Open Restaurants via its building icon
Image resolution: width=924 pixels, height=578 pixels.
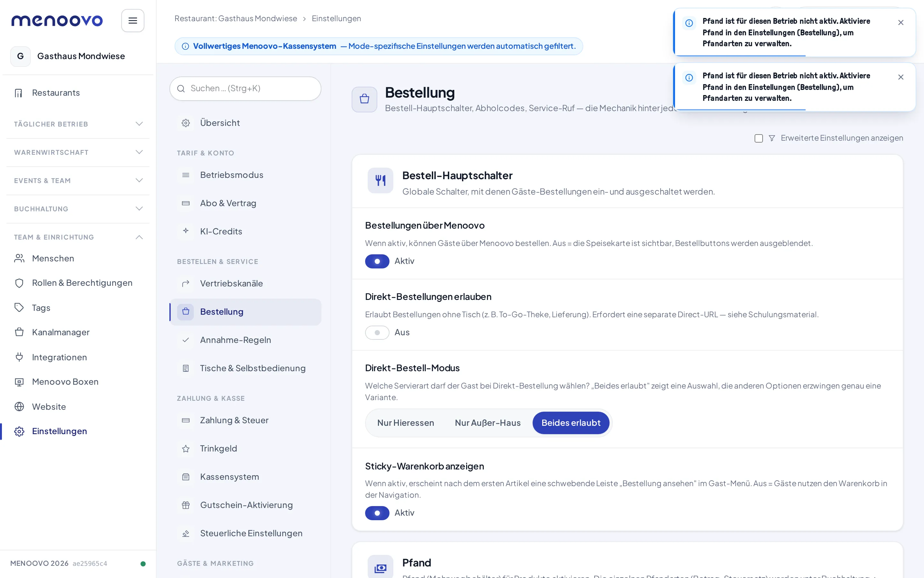19,93
